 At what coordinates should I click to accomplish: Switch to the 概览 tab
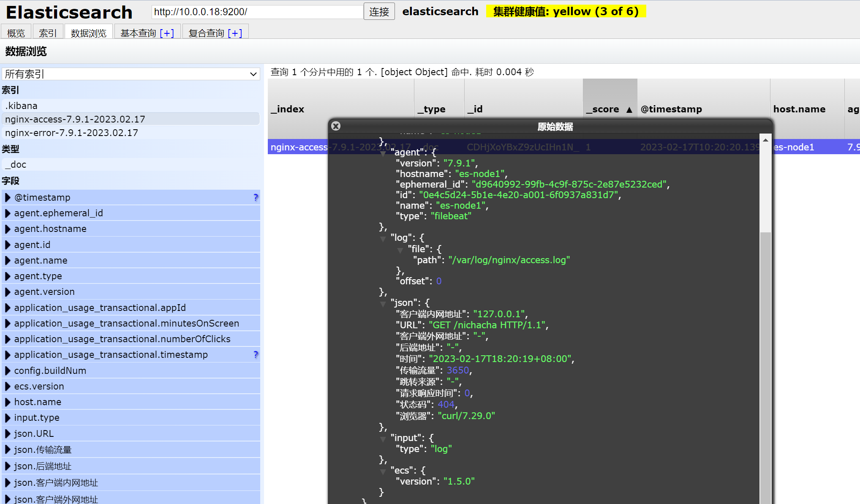(16, 33)
